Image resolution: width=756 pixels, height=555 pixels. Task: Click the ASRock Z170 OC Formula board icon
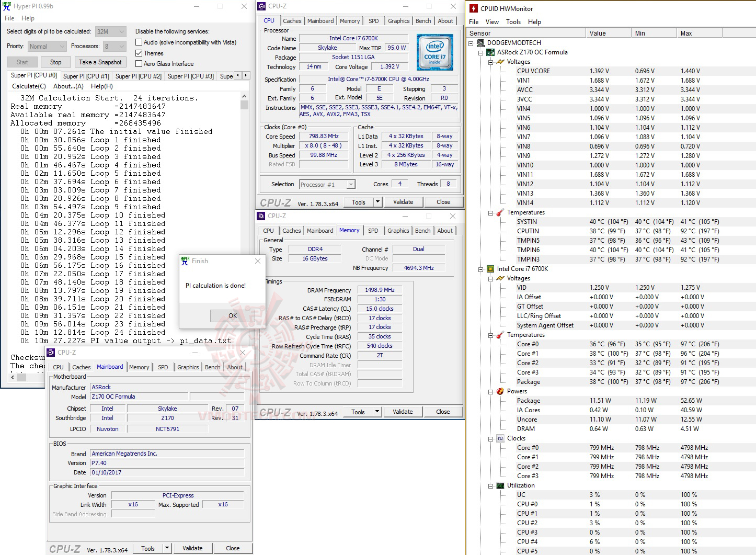coord(490,52)
